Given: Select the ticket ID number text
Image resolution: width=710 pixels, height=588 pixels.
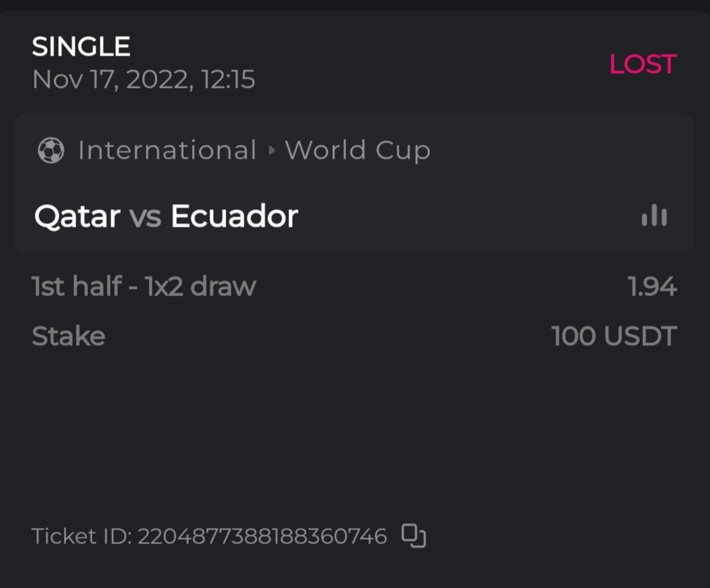Looking at the screenshot, I should pyautogui.click(x=262, y=537).
